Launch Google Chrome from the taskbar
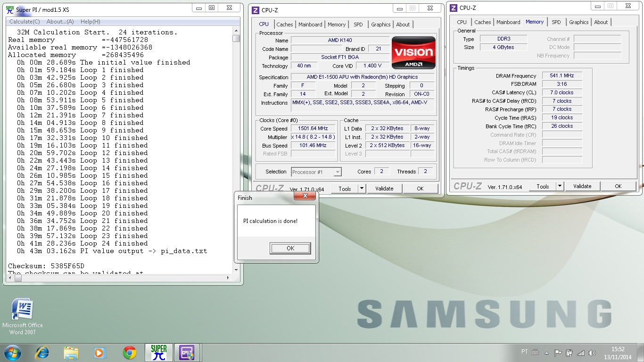The image size is (644, 362). tap(130, 353)
